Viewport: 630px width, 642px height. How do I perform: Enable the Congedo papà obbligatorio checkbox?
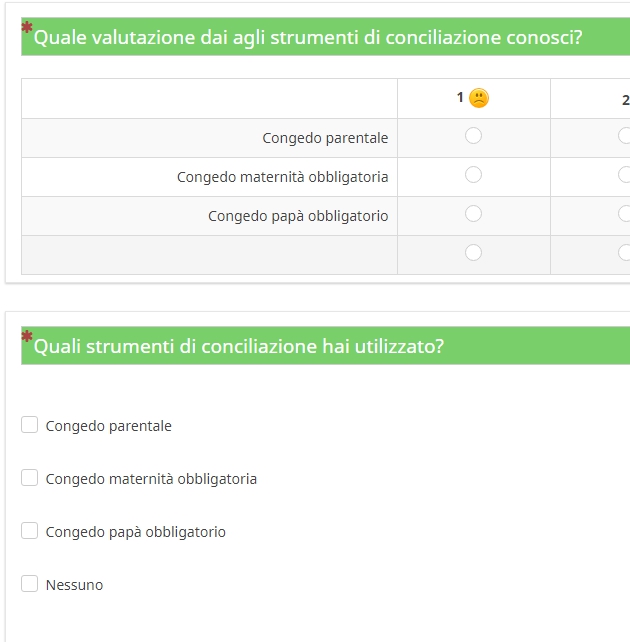click(30, 531)
